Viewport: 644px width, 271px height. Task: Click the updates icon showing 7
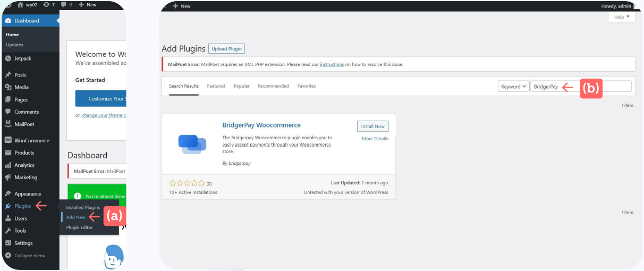tap(47, 5)
